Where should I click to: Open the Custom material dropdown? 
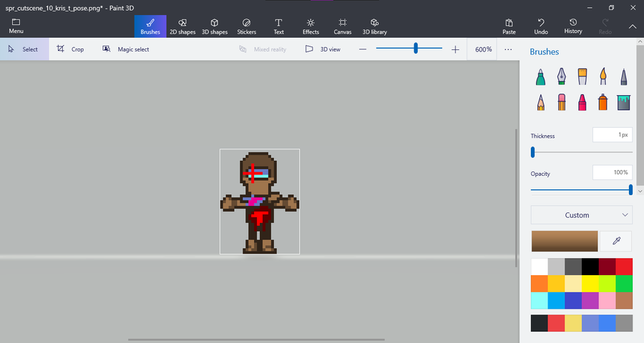coord(582,215)
